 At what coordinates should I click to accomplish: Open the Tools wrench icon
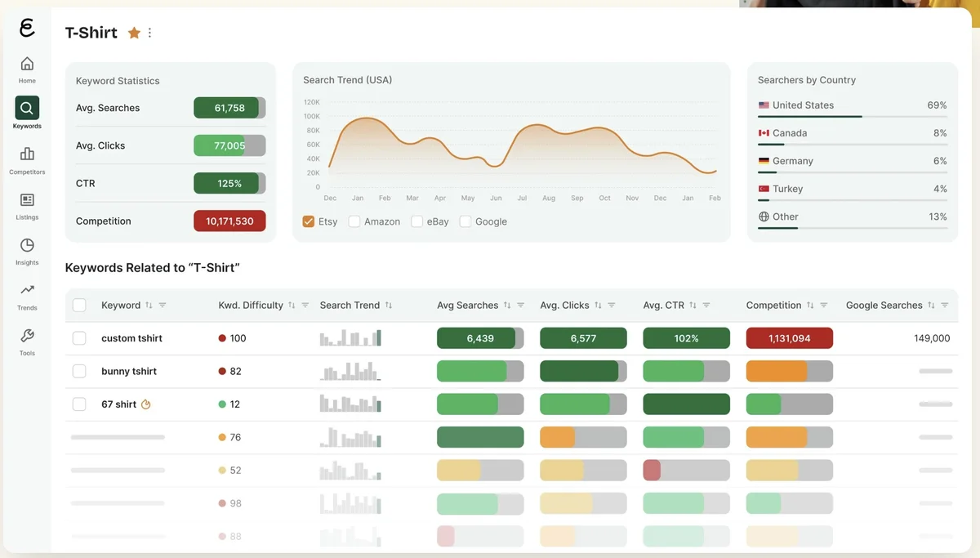pos(27,336)
